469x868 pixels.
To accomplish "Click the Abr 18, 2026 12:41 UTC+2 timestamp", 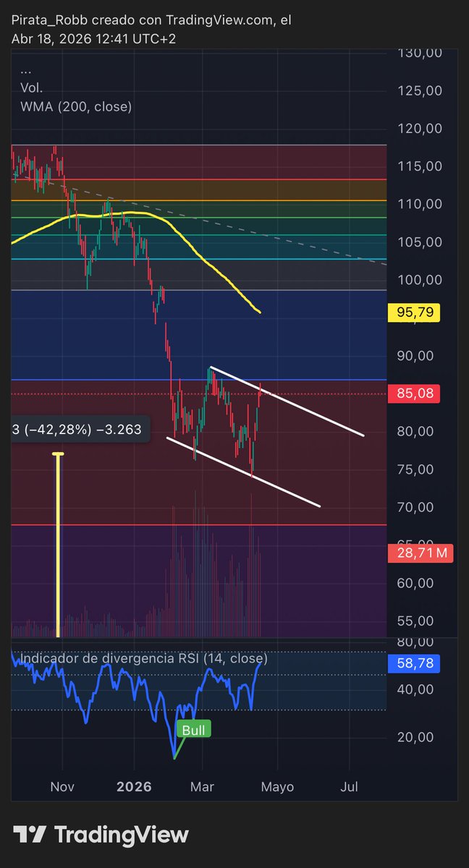I will pyautogui.click(x=93, y=39).
